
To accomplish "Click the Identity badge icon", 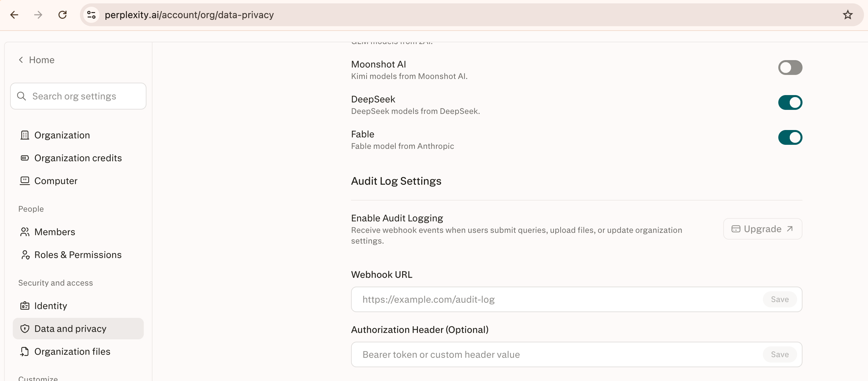I will click(x=25, y=306).
